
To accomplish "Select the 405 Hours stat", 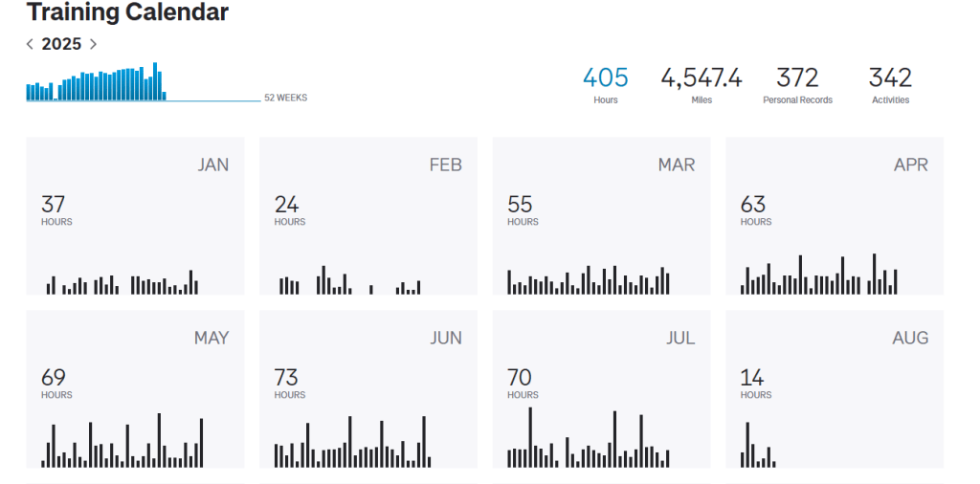I will [606, 84].
